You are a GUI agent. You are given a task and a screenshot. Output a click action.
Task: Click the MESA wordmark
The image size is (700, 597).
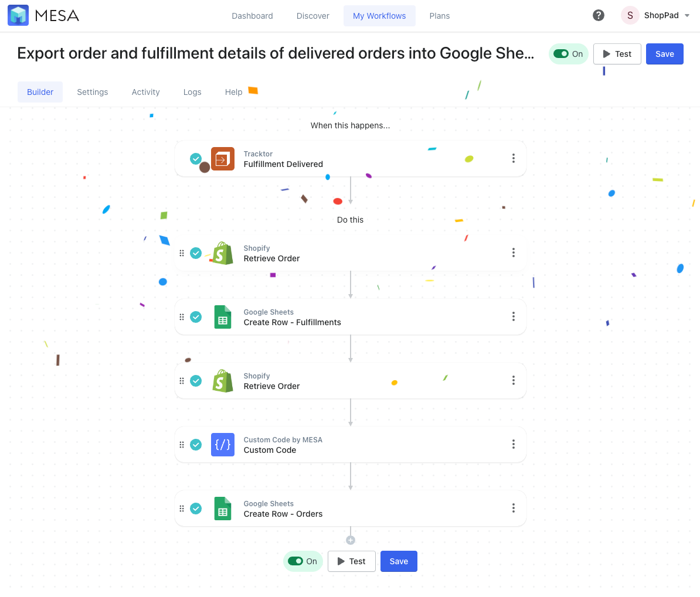57,16
